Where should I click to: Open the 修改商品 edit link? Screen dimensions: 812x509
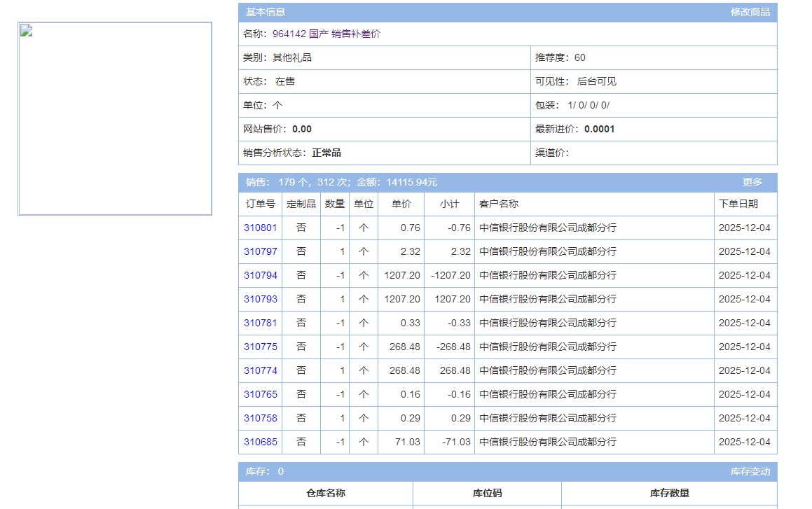[x=750, y=12]
